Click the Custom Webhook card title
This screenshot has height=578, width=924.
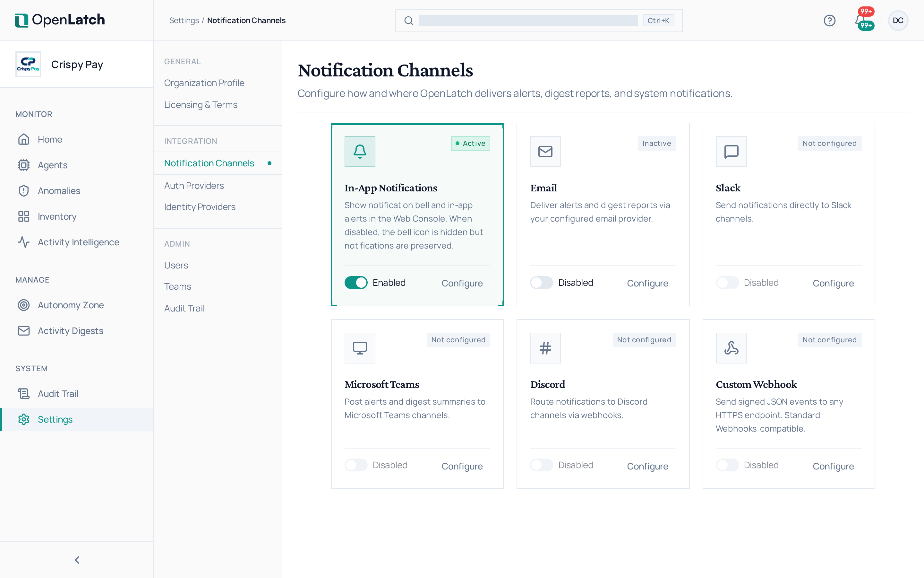click(x=757, y=384)
